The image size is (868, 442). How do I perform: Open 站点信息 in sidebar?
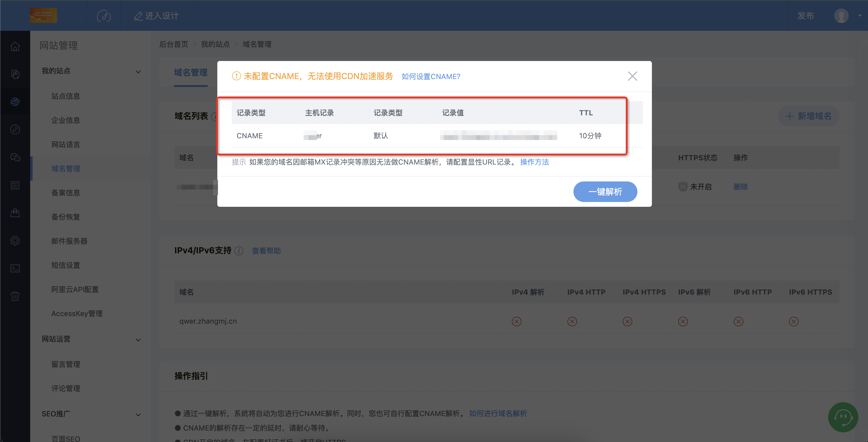click(x=66, y=96)
